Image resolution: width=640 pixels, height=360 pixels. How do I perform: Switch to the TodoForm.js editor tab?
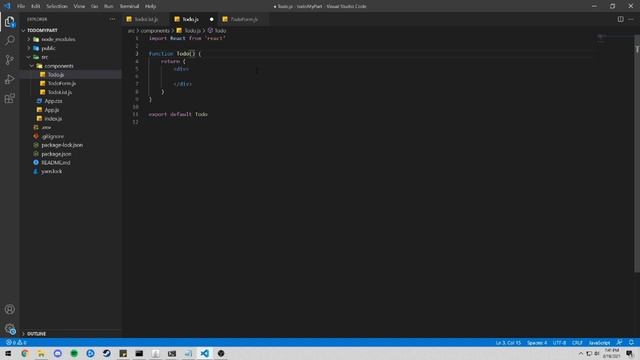coord(244,19)
